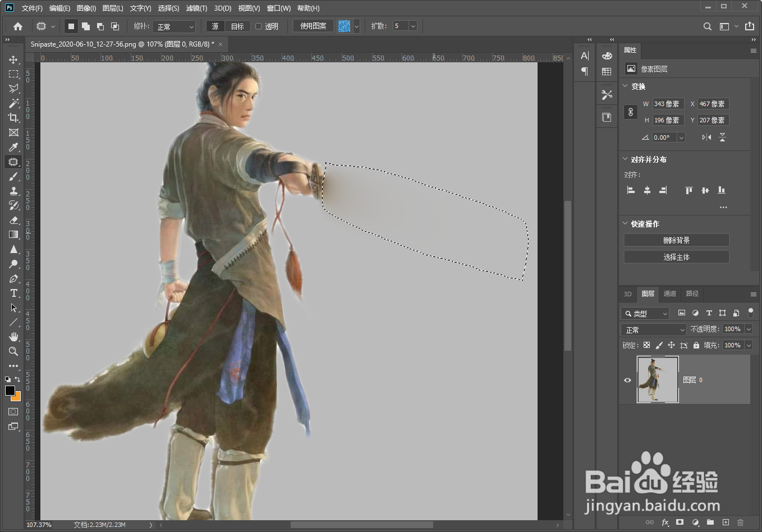The image size is (762, 532).
Task: Select the Move tool
Action: pyautogui.click(x=13, y=59)
